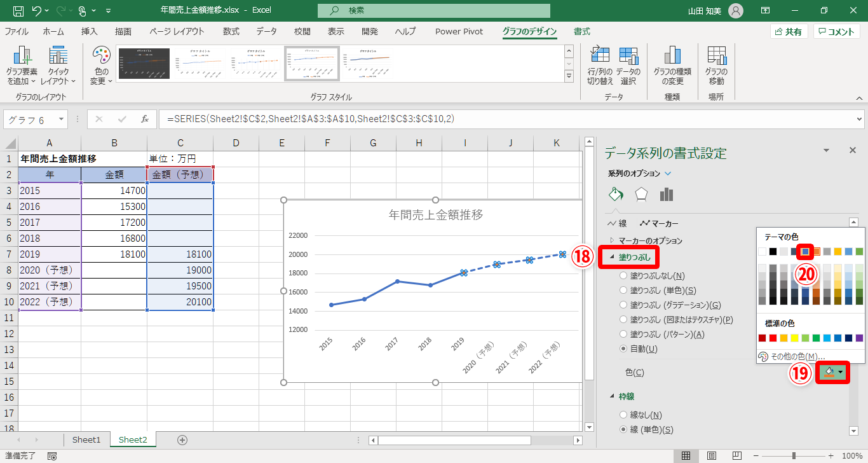
Task: Select 塗りつぶしなし(N) radio button
Action: pyautogui.click(x=624, y=276)
